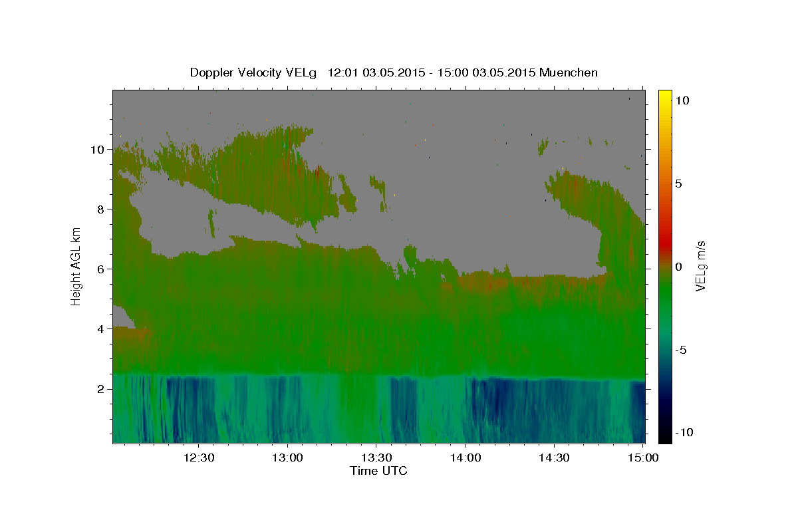Click the colorbar label '5'
Screen dimensions: 798x532
(678, 184)
